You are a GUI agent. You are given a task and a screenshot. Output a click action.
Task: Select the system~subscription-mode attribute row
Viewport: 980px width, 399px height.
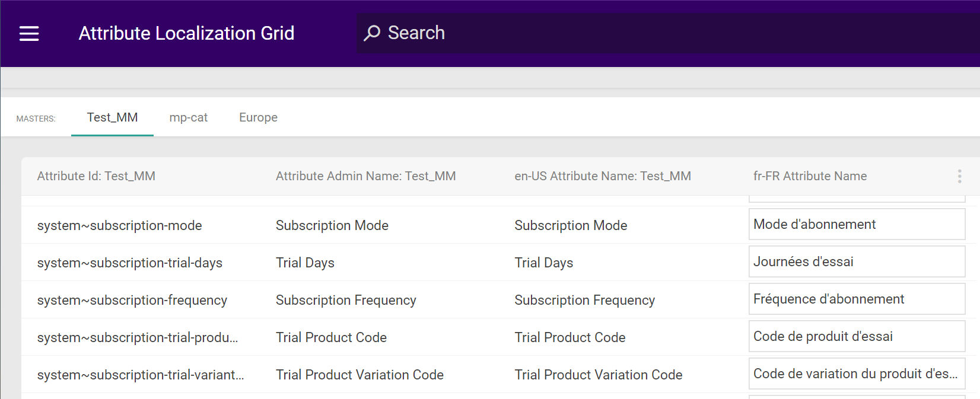(x=119, y=225)
